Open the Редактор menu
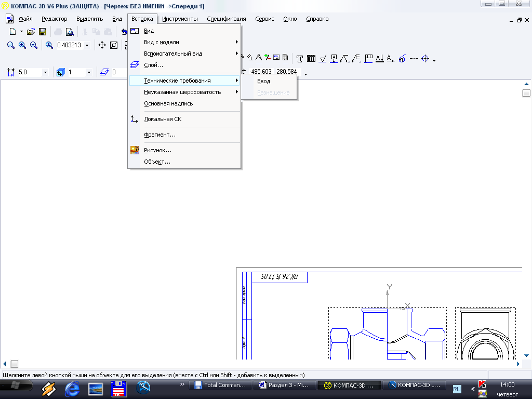The image size is (532, 399). click(54, 19)
